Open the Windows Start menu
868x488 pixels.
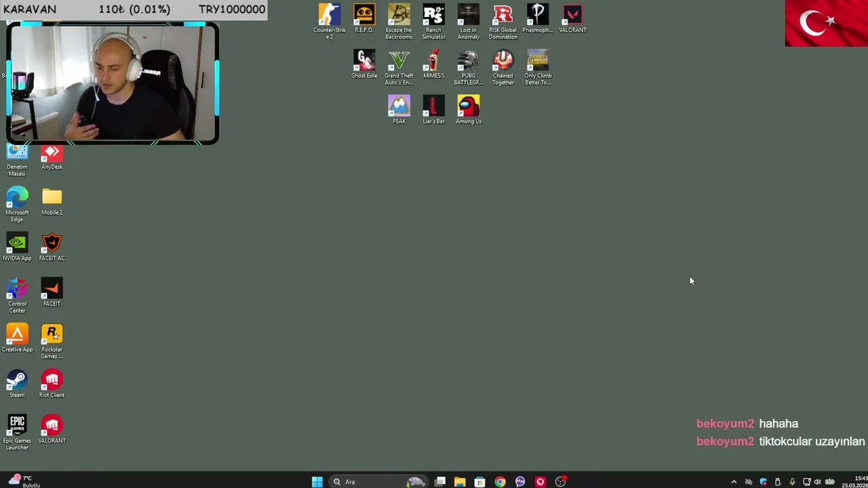[x=317, y=482]
